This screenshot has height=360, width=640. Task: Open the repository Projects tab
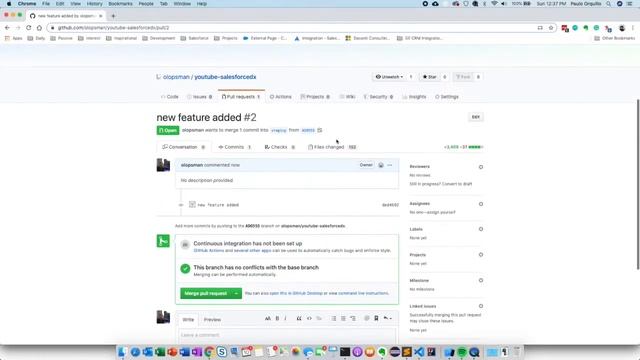(315, 97)
